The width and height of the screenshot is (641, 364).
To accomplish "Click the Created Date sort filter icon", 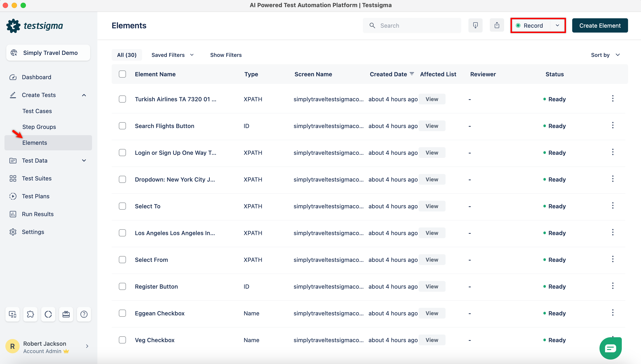I will [x=412, y=74].
